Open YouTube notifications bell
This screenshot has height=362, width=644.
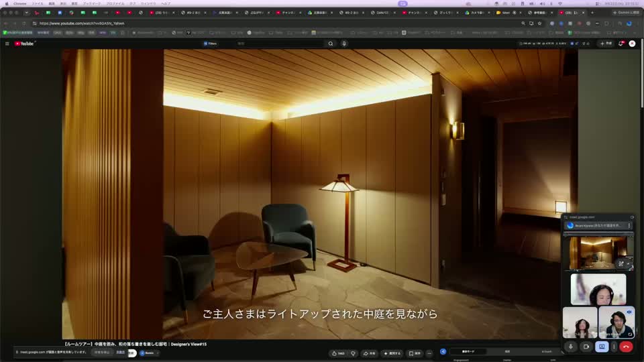point(621,44)
